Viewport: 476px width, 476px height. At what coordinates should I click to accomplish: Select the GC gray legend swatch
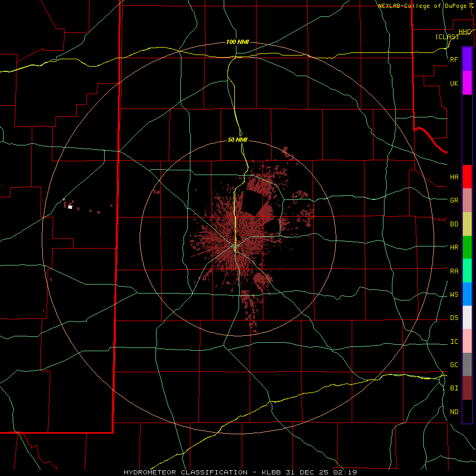tap(467, 364)
